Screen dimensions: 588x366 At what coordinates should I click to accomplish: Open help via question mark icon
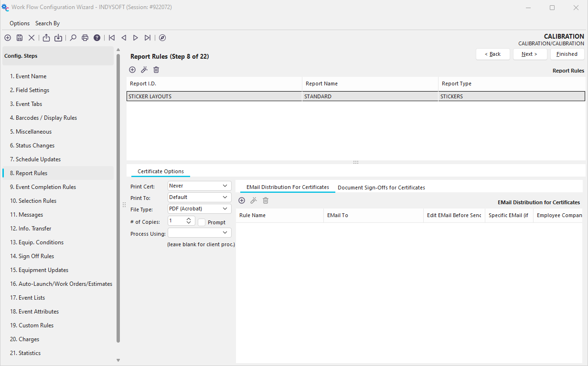(x=97, y=38)
